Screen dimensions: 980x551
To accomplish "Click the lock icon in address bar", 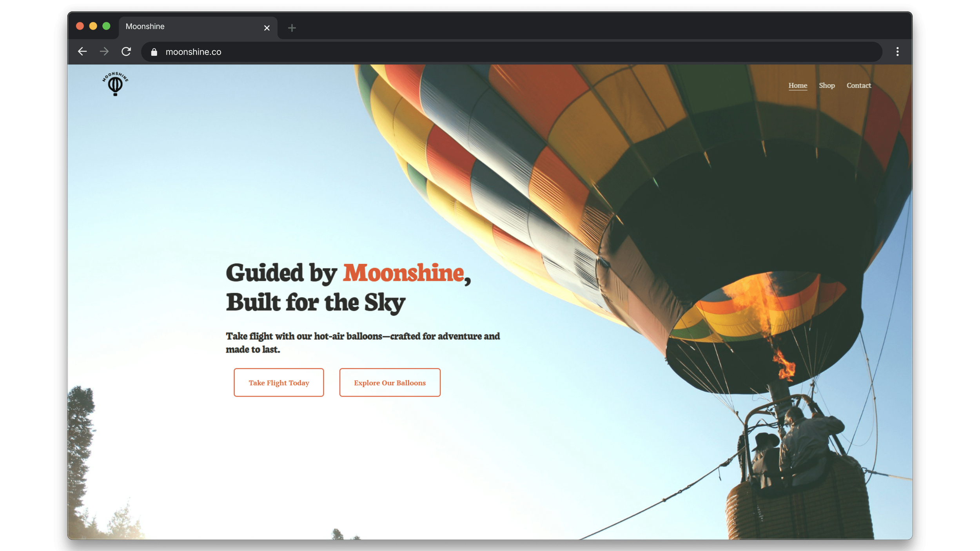I will point(154,52).
